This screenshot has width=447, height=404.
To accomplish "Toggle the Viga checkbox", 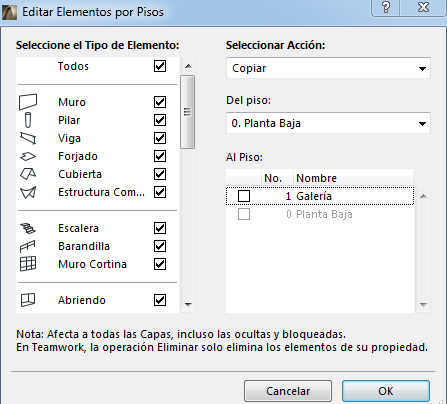I will point(160,138).
